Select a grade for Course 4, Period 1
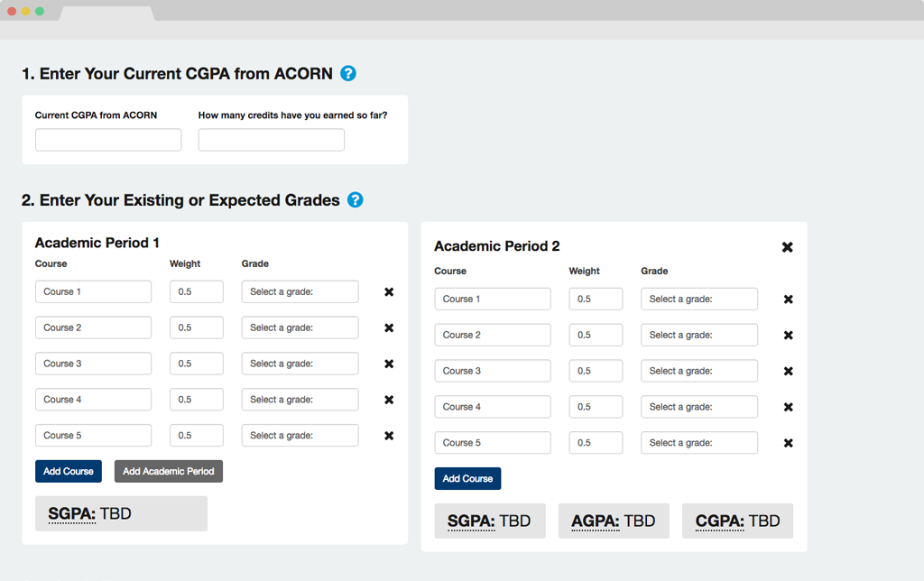Screen dimensions: 924x581 point(300,400)
